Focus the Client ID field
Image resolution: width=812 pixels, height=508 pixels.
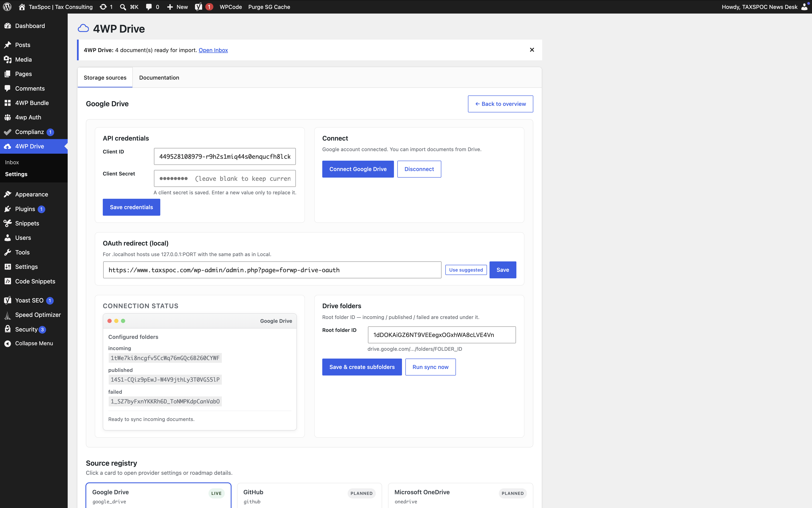coord(225,157)
